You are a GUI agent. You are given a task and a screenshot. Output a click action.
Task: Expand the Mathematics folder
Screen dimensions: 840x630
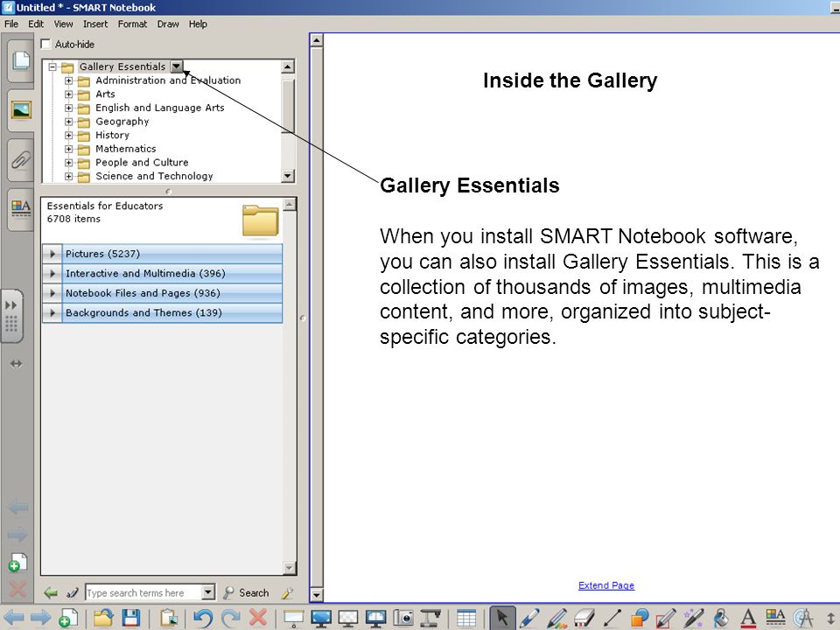pyautogui.click(x=68, y=149)
